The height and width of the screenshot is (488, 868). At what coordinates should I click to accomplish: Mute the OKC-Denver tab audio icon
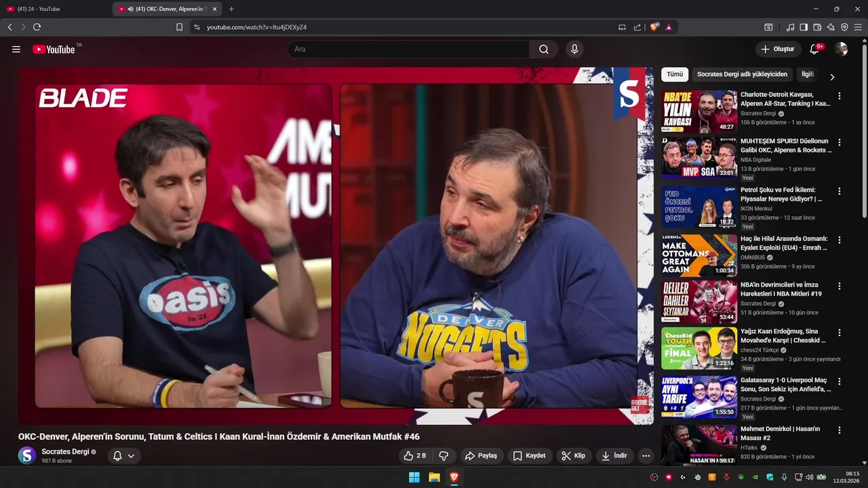130,9
